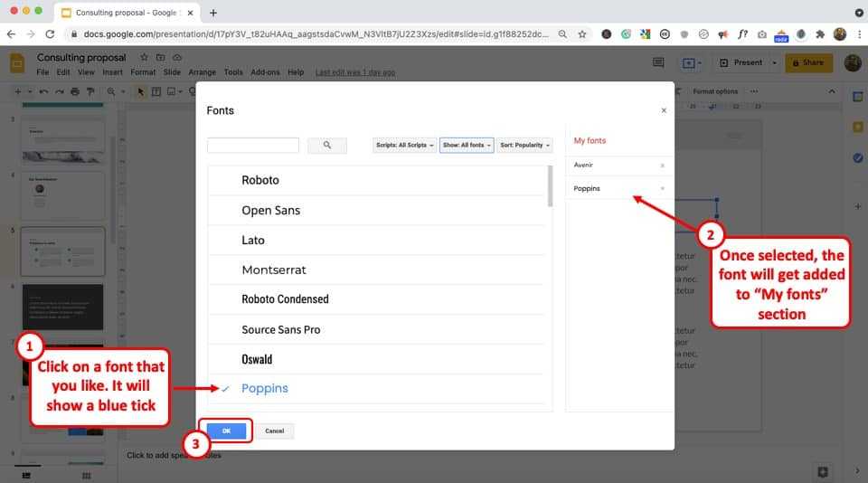Open the Format menu
This screenshot has width=868, height=483.
143,72
